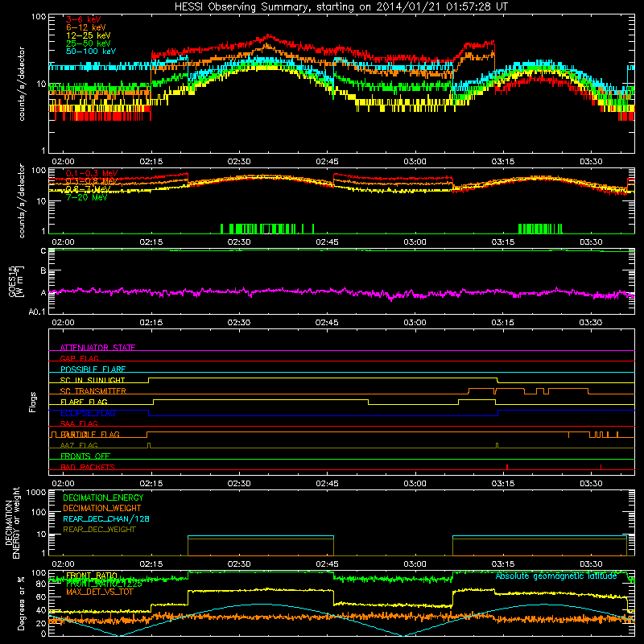Image resolution: width=644 pixels, height=644 pixels.
Task: Select the yellow FLARE_FLAG label
Action: click(x=84, y=402)
